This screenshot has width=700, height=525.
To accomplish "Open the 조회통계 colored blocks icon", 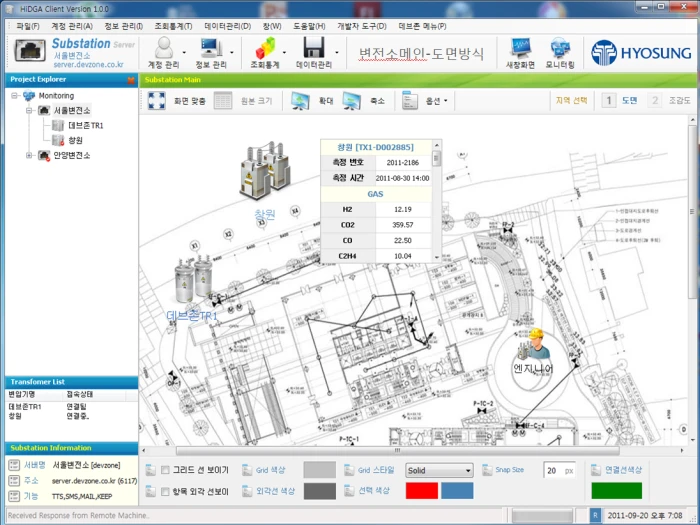I will click(x=265, y=47).
